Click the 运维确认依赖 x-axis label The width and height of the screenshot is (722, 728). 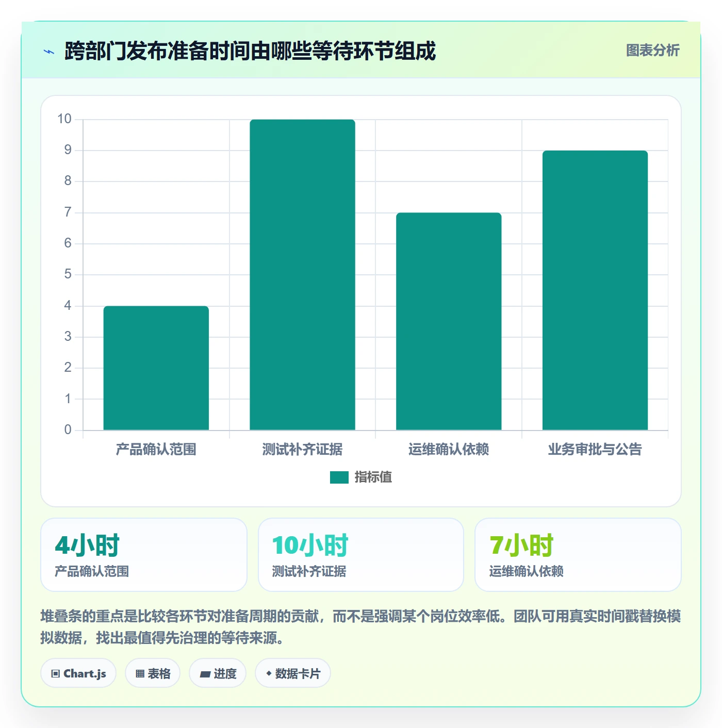pos(449,450)
